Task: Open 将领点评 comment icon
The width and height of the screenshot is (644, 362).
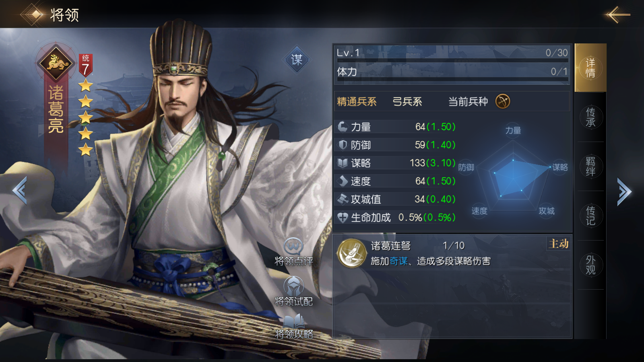Action: click(x=293, y=247)
